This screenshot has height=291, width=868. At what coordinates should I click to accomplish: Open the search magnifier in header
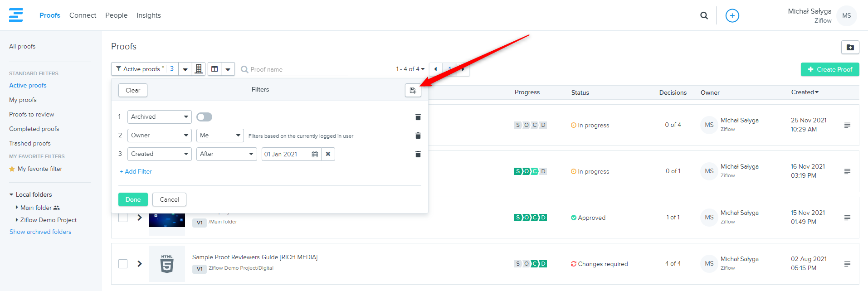pos(704,15)
